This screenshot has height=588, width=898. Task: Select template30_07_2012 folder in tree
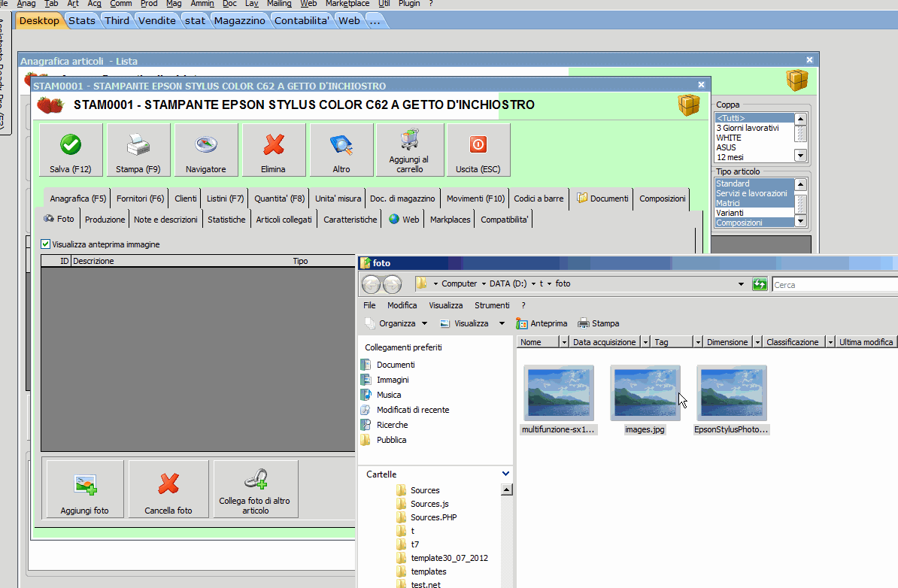click(x=442, y=558)
